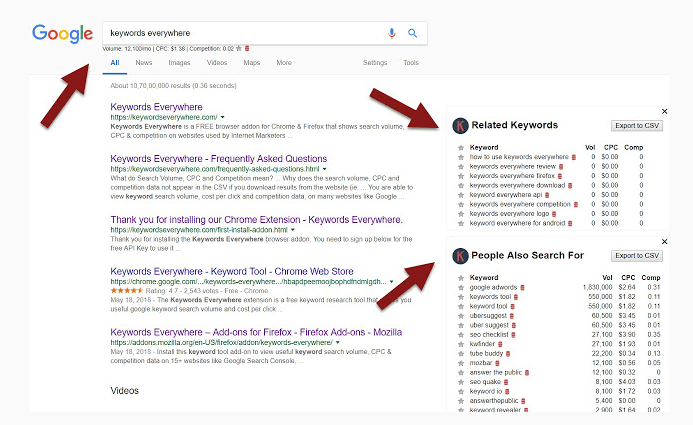This screenshot has width=693, height=425.
Task: Close the People Also Search For widget
Action: pos(664,242)
